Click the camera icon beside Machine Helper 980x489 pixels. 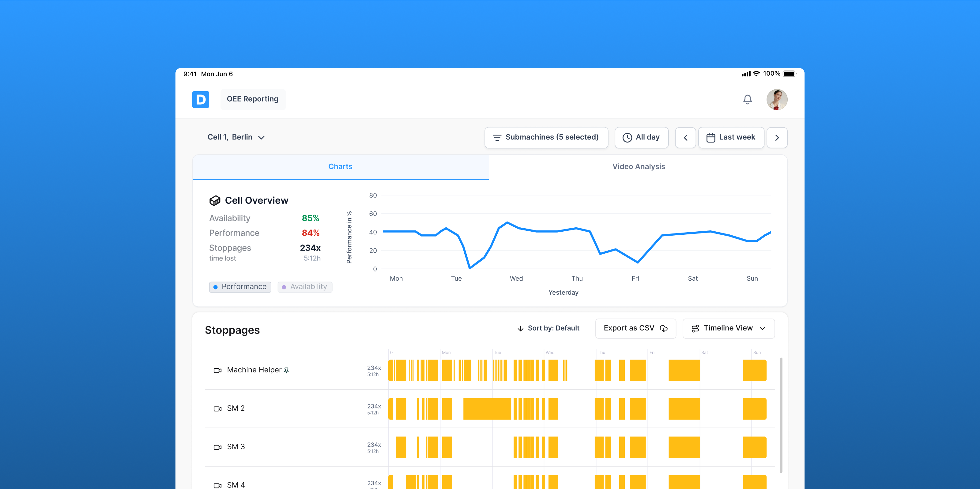pyautogui.click(x=217, y=370)
